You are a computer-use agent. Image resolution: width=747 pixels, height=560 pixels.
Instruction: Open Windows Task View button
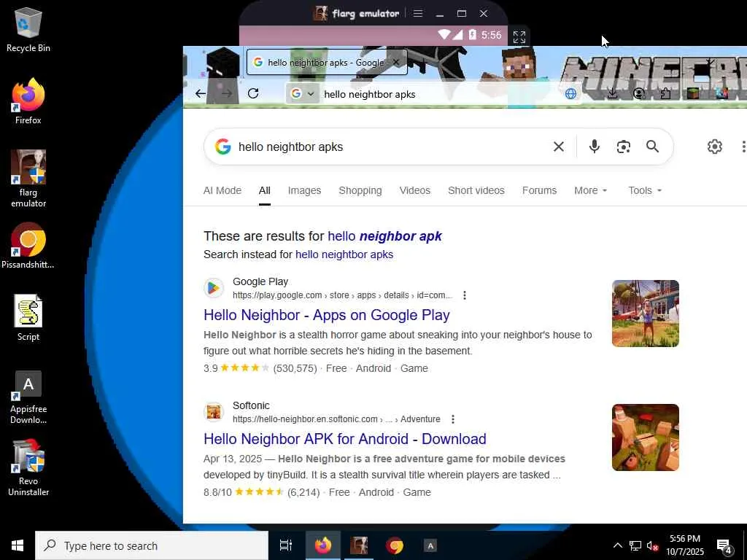pos(286,545)
